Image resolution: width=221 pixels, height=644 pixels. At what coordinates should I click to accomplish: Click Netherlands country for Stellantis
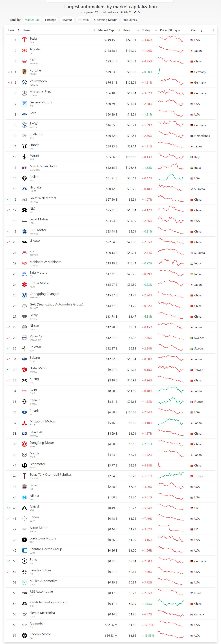[x=200, y=136]
